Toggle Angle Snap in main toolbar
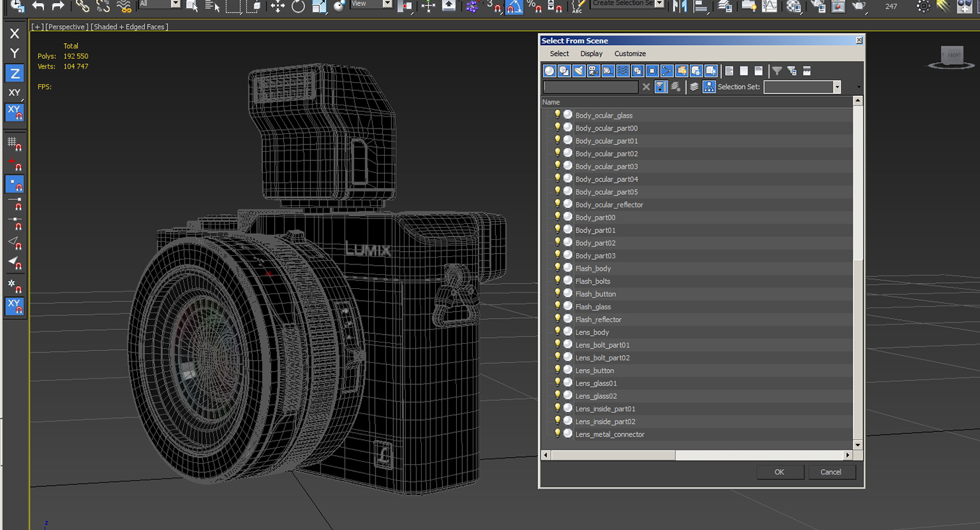 click(x=514, y=7)
